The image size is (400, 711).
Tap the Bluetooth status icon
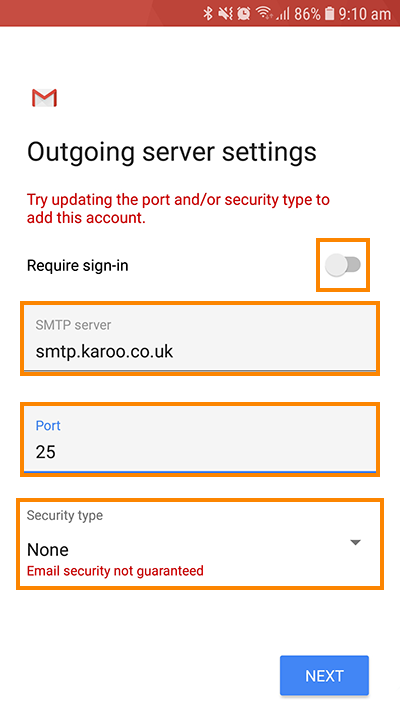tap(208, 14)
